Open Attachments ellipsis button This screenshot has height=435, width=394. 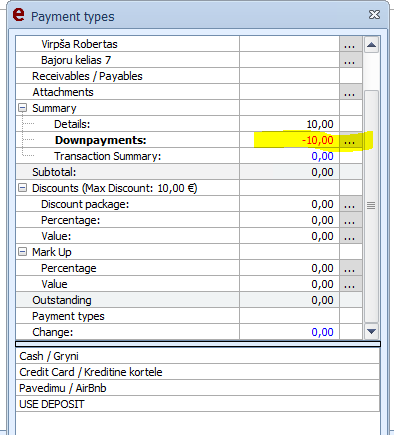pos(351,92)
